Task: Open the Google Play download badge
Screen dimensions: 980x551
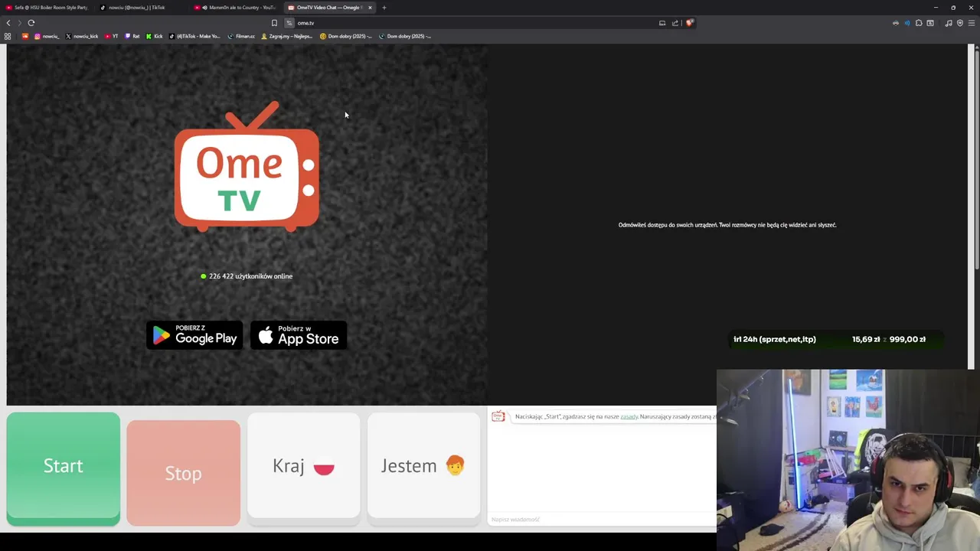Action: coord(194,335)
